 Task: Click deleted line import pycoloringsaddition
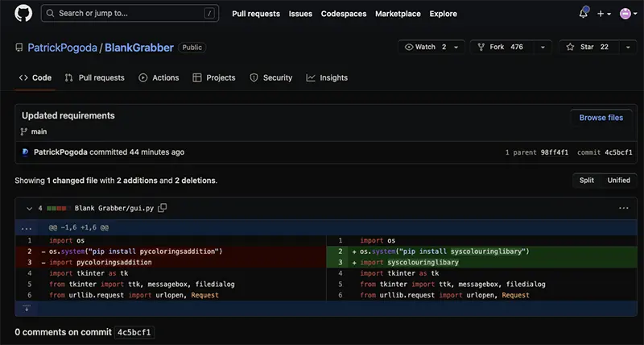click(171, 262)
